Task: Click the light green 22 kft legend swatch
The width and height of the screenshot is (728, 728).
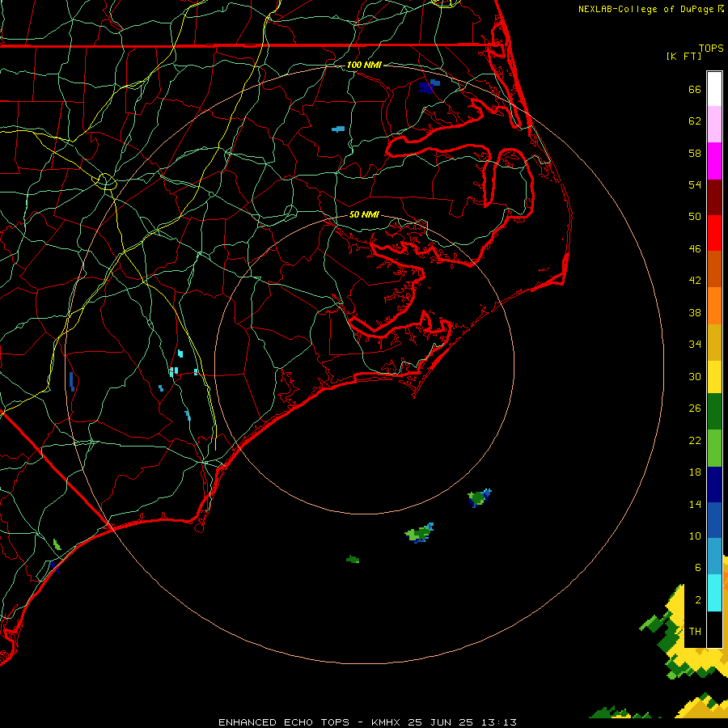Action: [x=714, y=448]
